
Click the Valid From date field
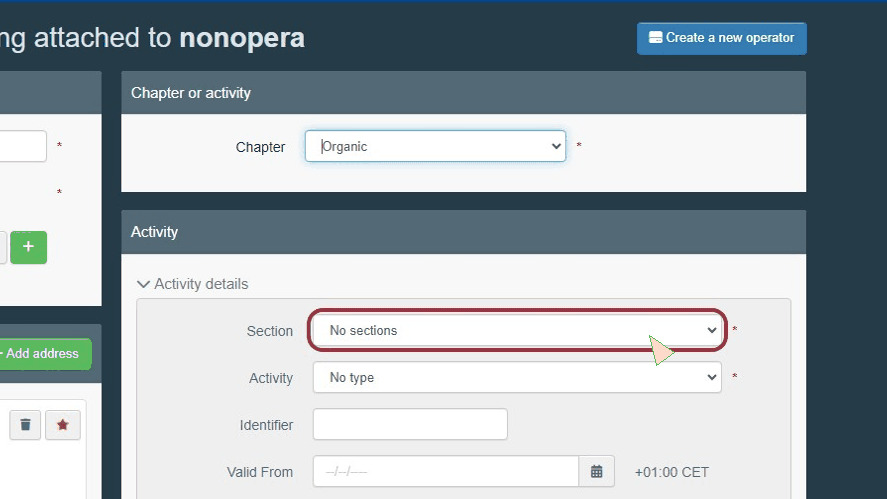(446, 471)
